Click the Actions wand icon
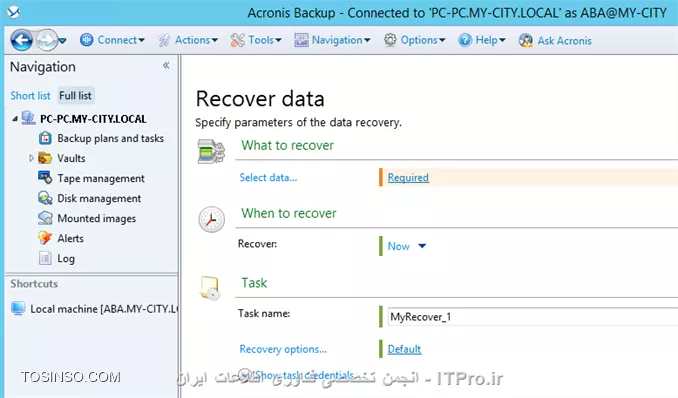The width and height of the screenshot is (678, 398). [x=164, y=40]
